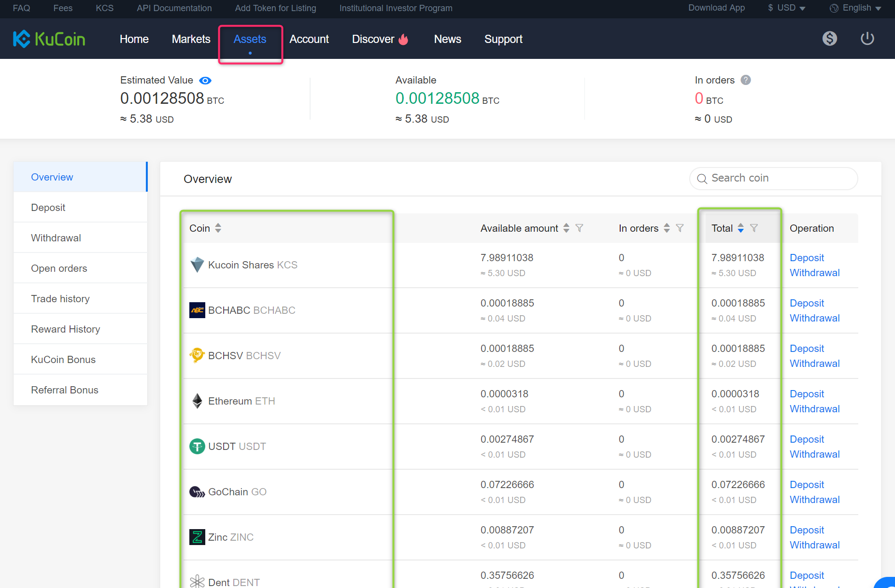
Task: Click the In orders help question icon
Action: [746, 80]
